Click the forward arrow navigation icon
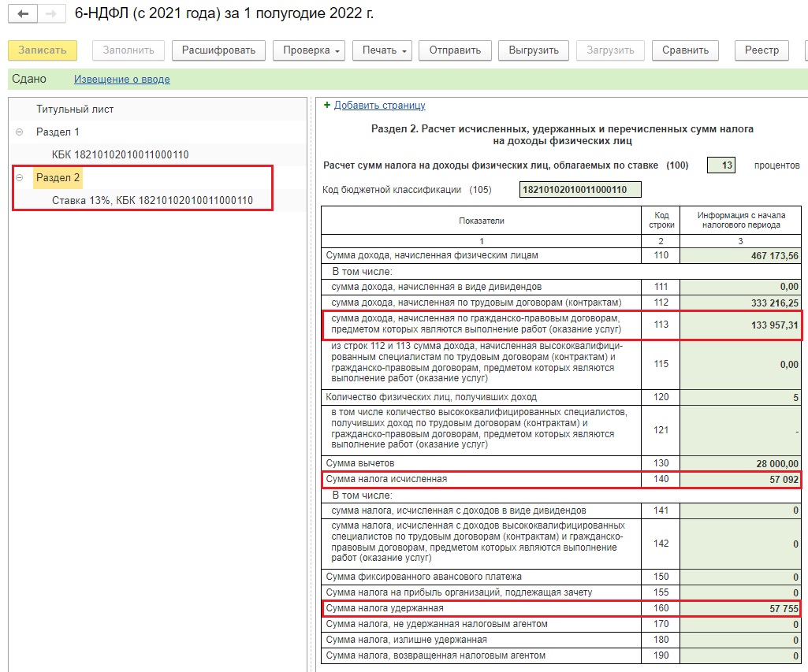Viewport: 808px width, 672px height. (51, 13)
